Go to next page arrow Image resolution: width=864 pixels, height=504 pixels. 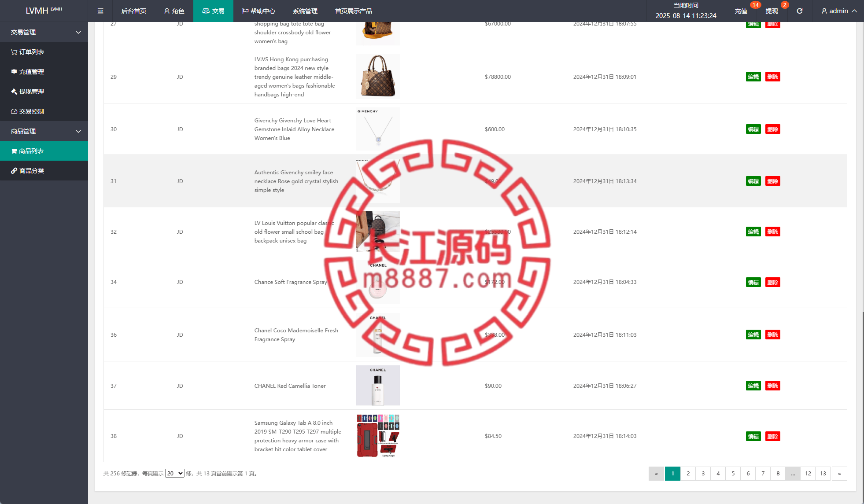[839, 474]
